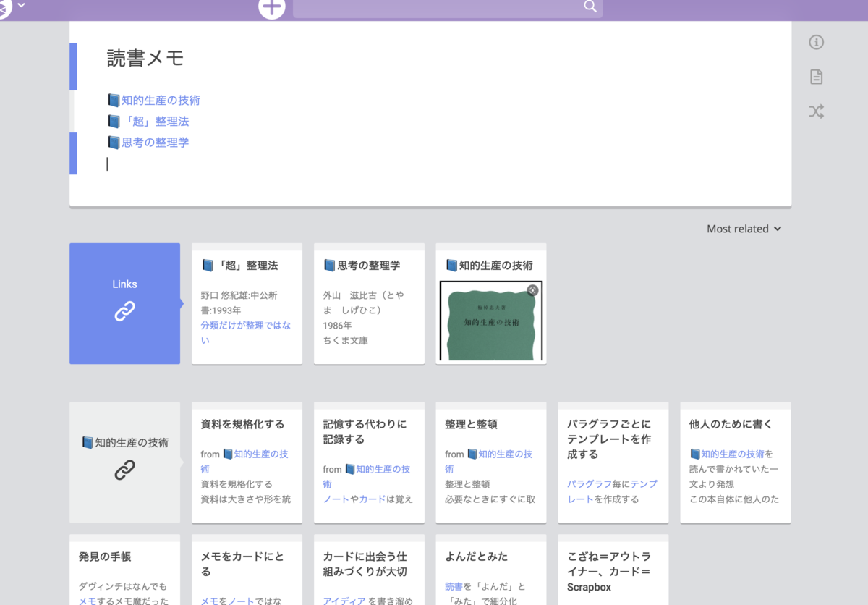Click the パラグラフ link in the template card
Image resolution: width=868 pixels, height=605 pixels.
590,484
